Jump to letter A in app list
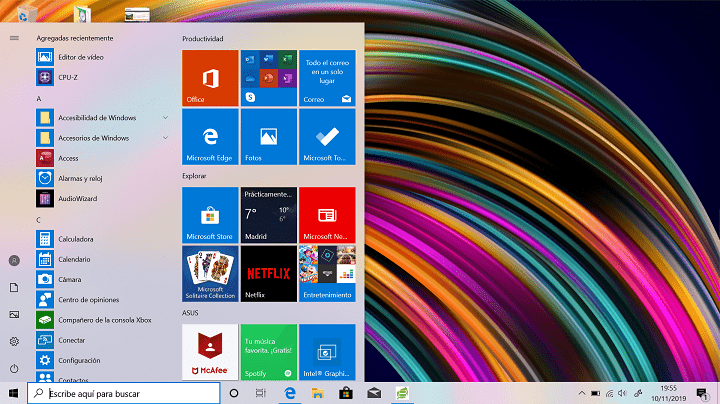 coord(39,99)
